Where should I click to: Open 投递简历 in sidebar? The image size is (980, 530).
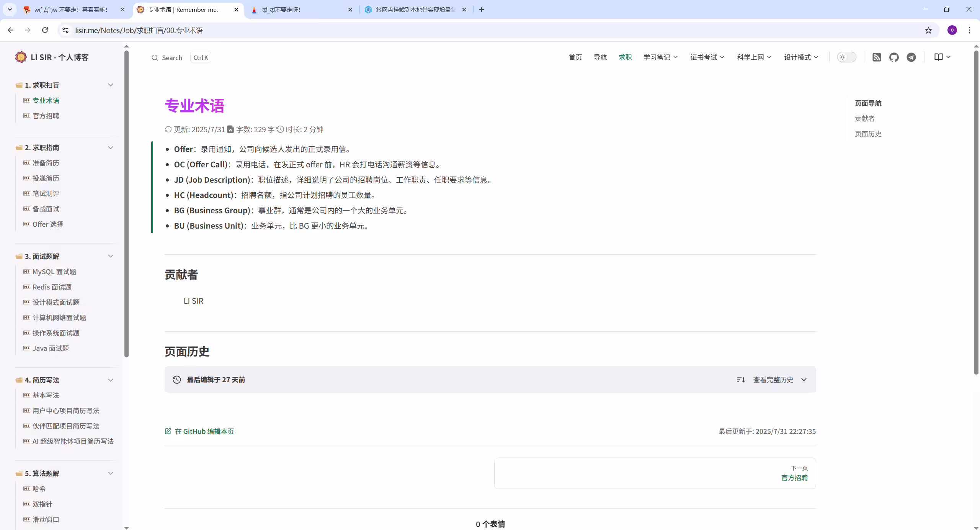[x=46, y=178]
